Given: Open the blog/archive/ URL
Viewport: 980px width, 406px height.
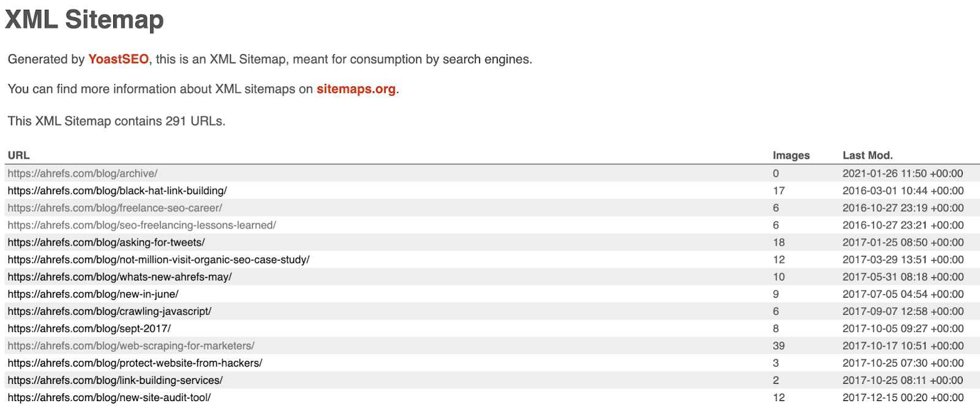Looking at the screenshot, I should pos(83,174).
